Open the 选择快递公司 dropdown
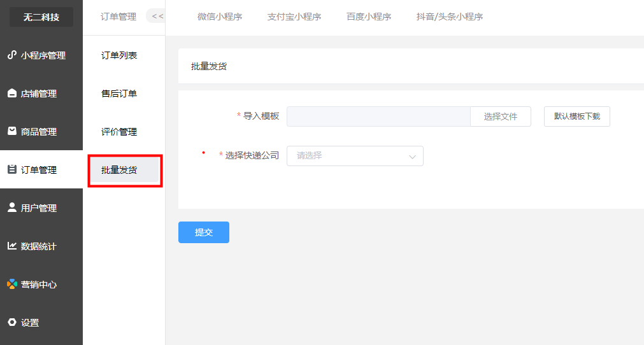The image size is (644, 345). [355, 156]
